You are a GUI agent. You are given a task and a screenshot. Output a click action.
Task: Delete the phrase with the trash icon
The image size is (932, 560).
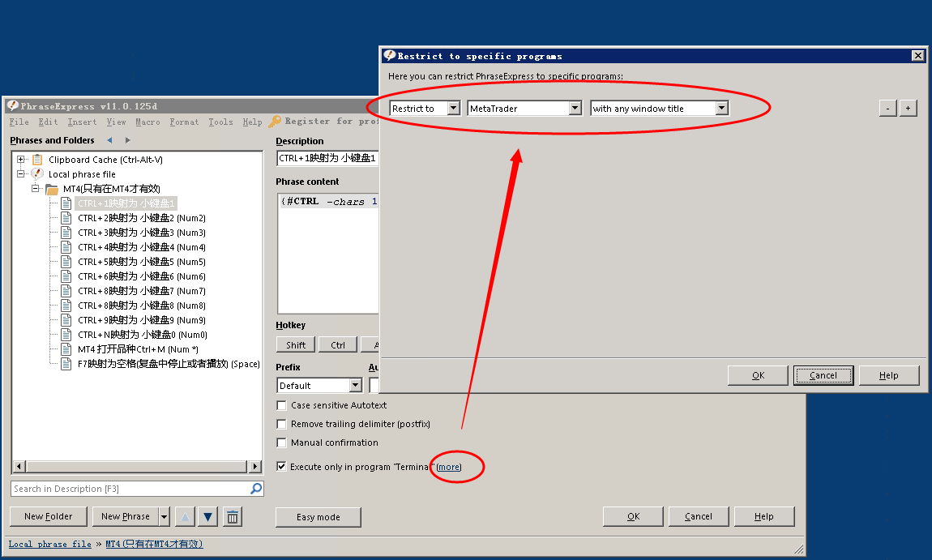pos(233,516)
